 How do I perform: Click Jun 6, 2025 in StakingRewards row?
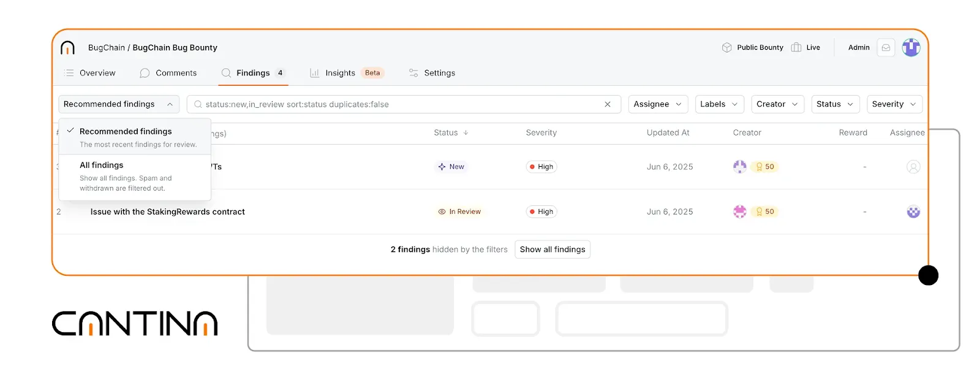pos(670,212)
